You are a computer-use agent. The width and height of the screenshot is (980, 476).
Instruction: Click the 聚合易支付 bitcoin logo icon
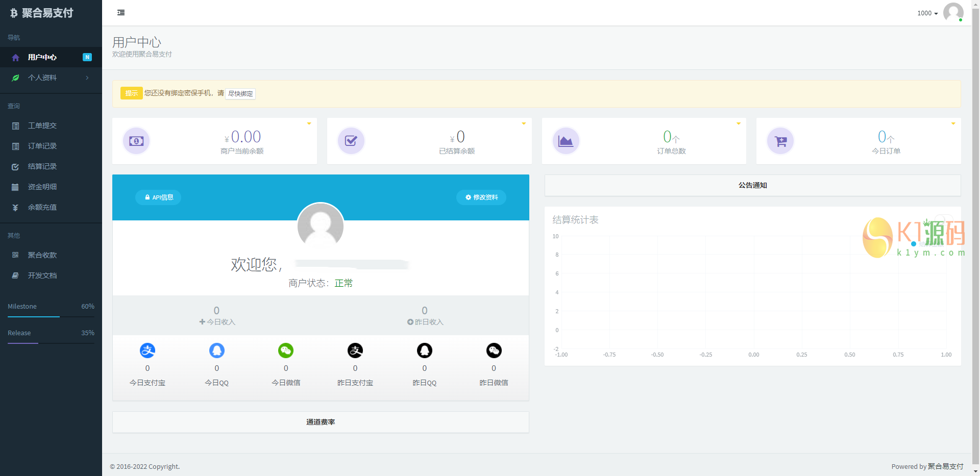tap(14, 13)
